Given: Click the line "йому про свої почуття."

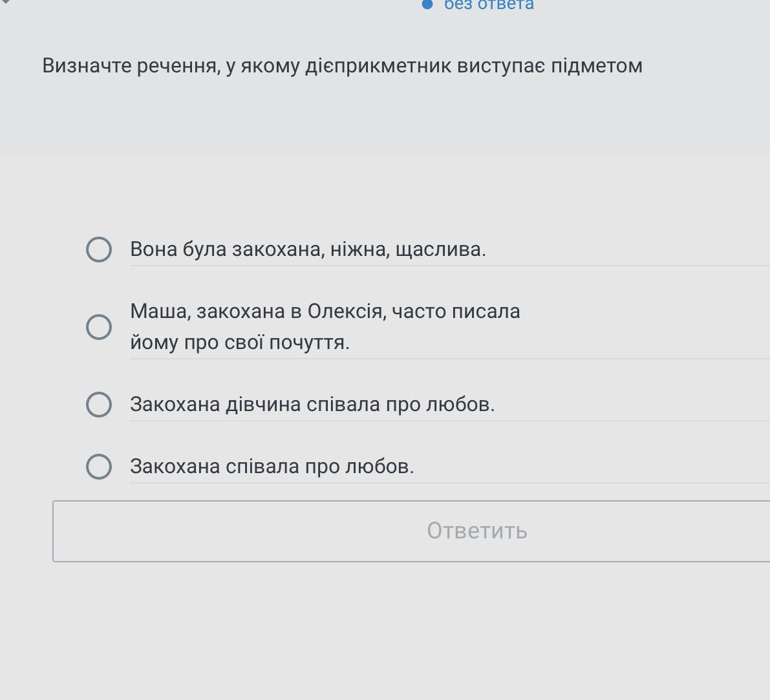Looking at the screenshot, I should coord(239,343).
